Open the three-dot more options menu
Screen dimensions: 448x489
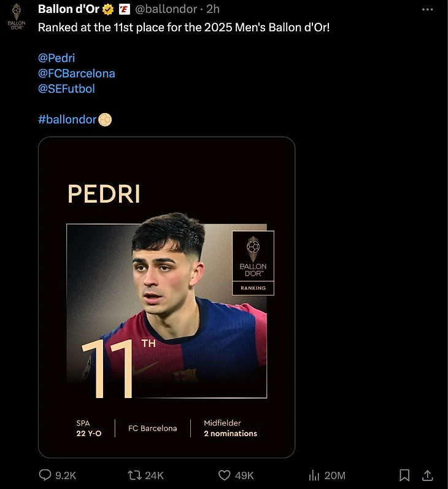click(x=427, y=9)
